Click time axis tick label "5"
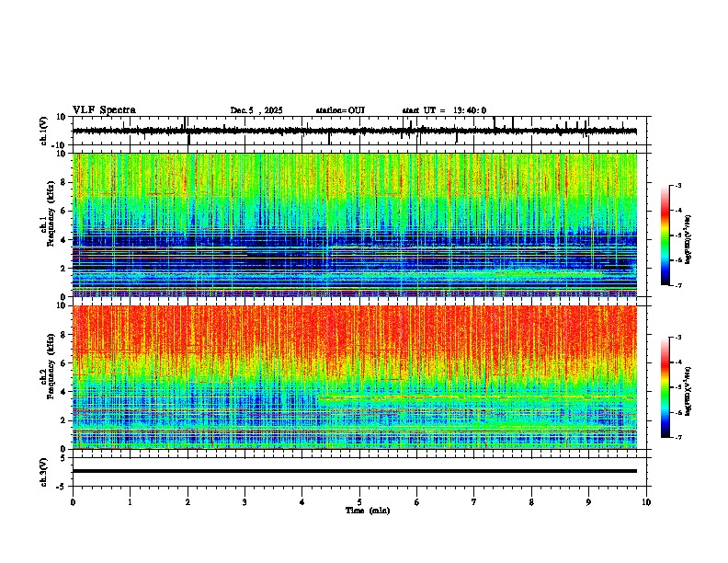 pos(359,502)
